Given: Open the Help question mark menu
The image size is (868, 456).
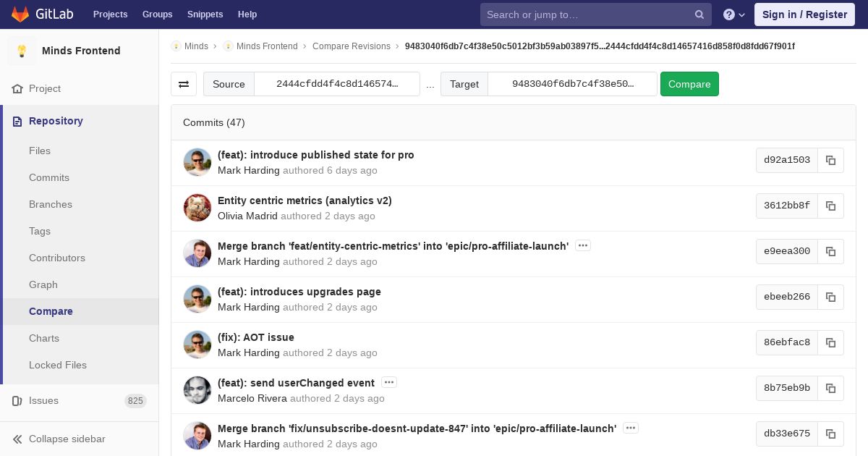Looking at the screenshot, I should pyautogui.click(x=733, y=14).
